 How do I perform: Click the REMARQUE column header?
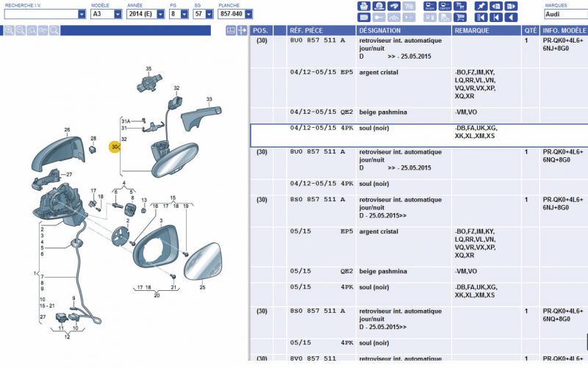coord(487,30)
